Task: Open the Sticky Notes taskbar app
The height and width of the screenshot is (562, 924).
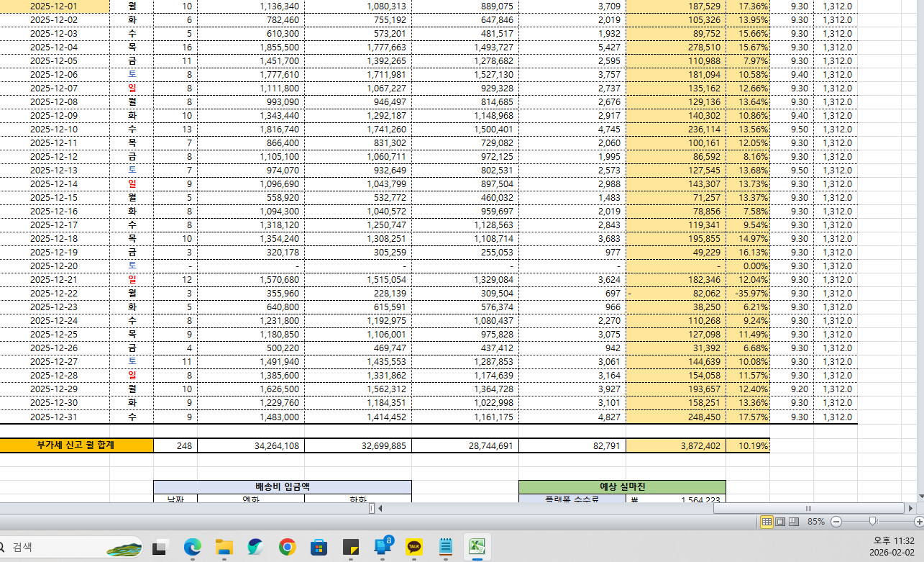Action: [351, 548]
